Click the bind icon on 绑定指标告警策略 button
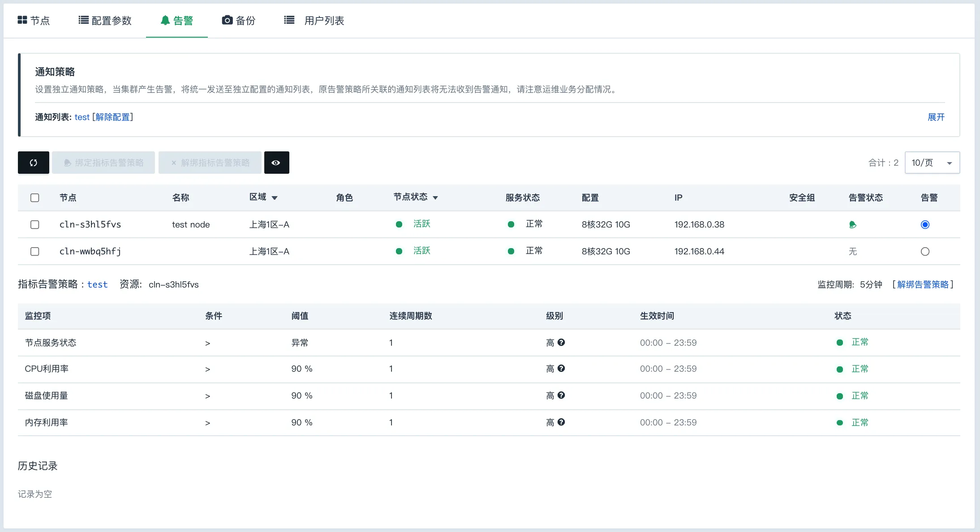This screenshot has height=532, width=980. [x=68, y=163]
